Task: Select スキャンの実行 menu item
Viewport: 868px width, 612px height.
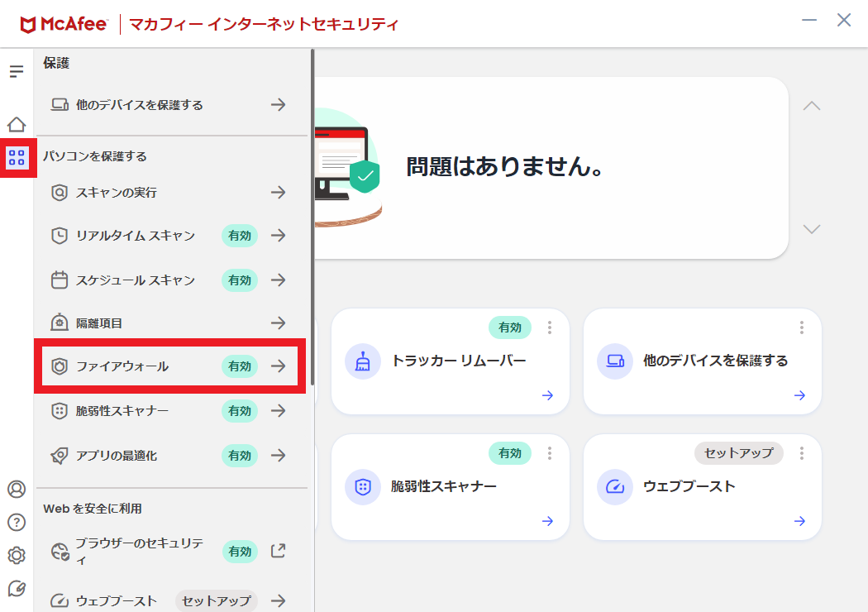Action: 170,192
